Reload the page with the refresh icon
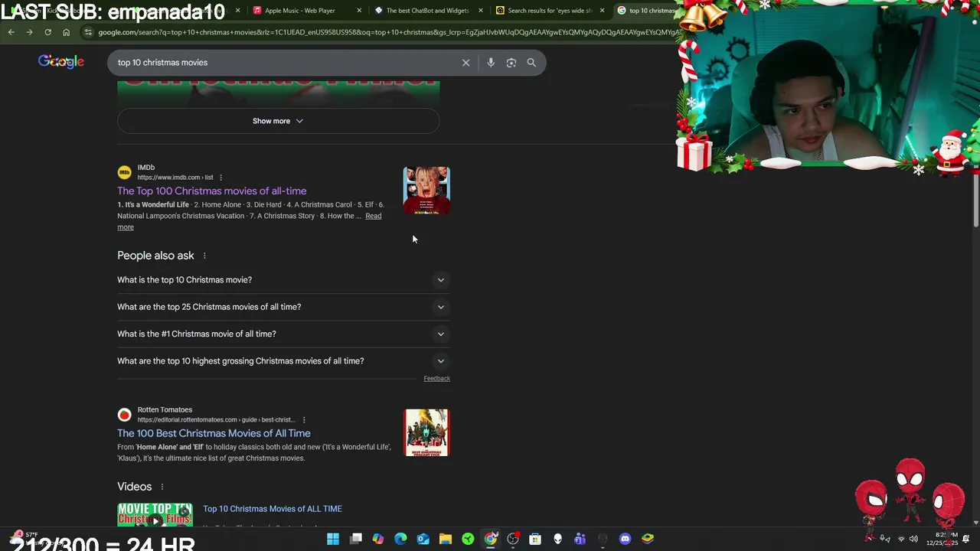This screenshot has height=551, width=980. [47, 32]
